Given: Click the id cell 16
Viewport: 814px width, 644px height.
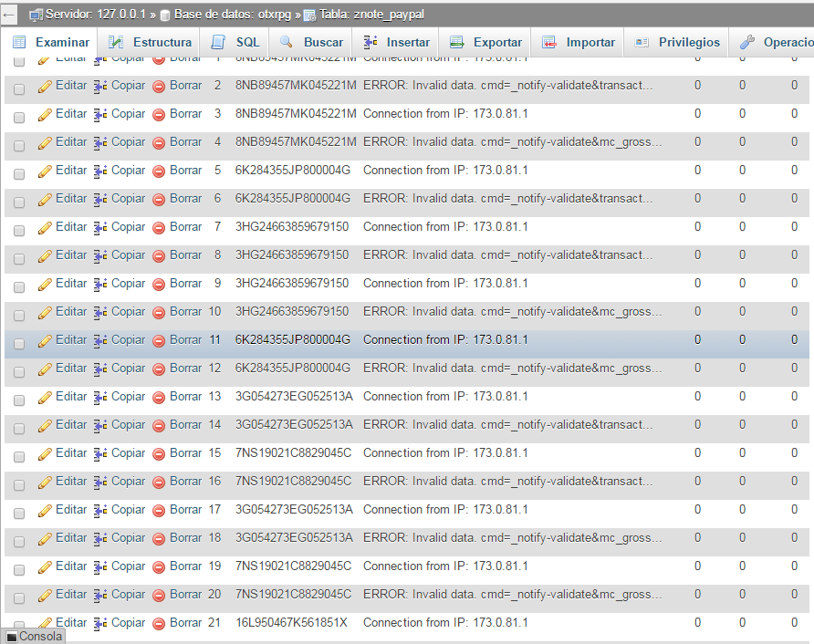Looking at the screenshot, I should (215, 482).
